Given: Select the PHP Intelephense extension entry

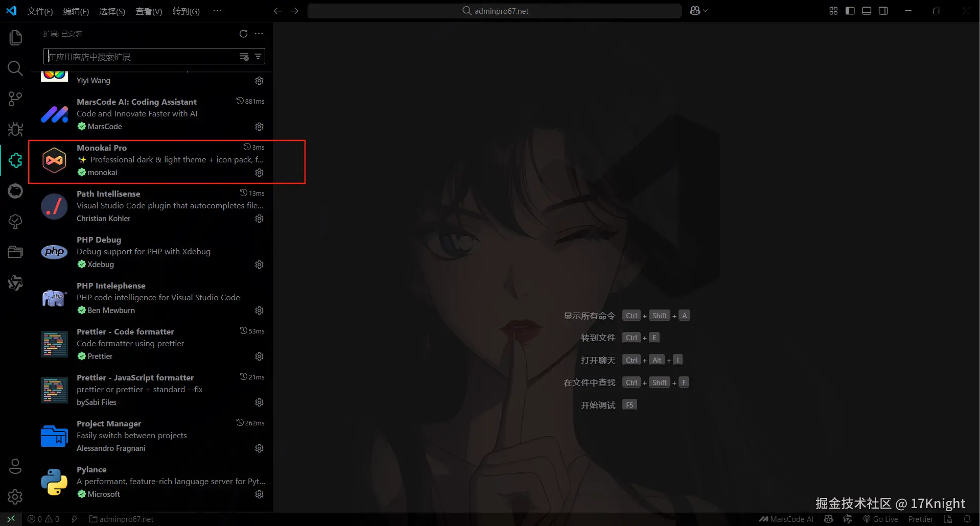Looking at the screenshot, I should click(x=151, y=298).
